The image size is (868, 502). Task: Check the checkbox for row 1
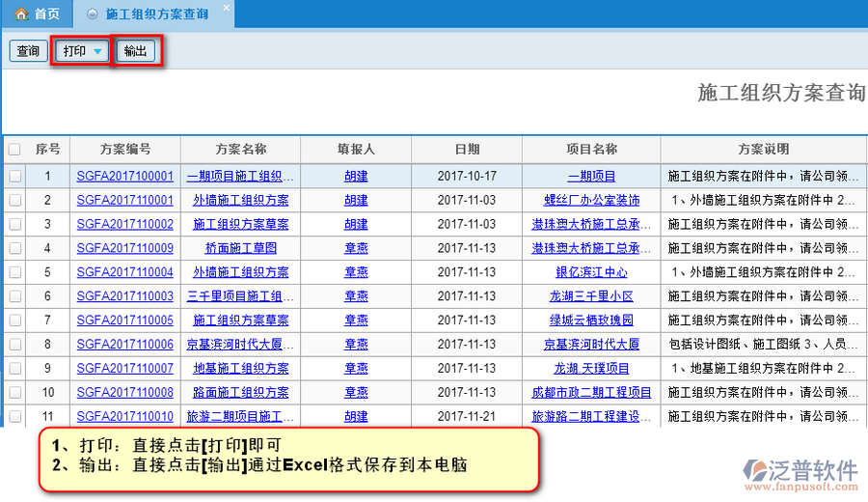click(x=14, y=177)
